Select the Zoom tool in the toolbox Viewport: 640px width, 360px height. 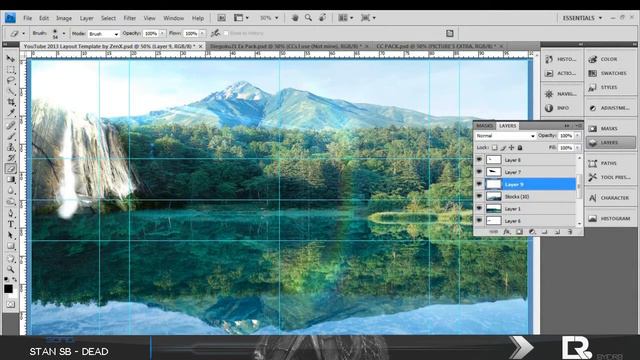[x=11, y=269]
